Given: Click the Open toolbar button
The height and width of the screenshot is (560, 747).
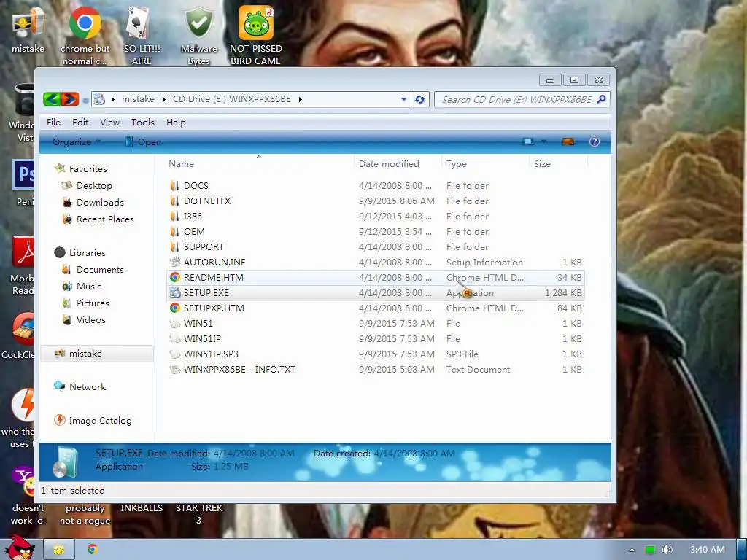Looking at the screenshot, I should tap(143, 142).
